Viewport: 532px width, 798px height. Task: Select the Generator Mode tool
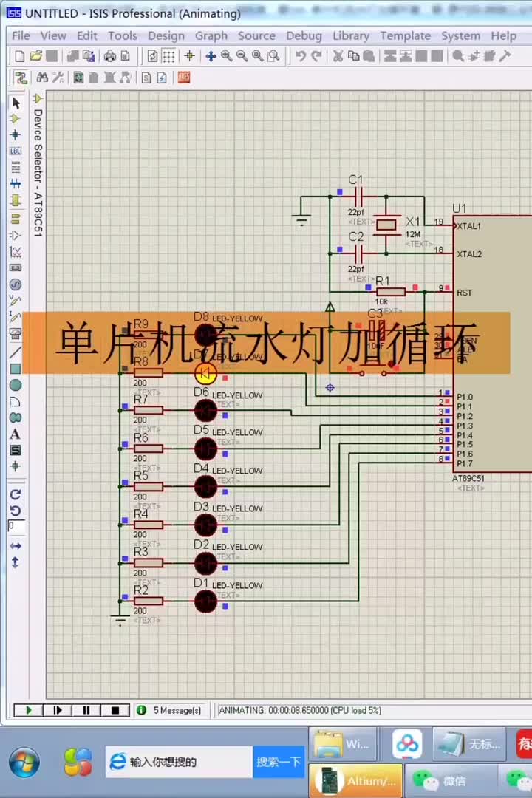(16, 284)
